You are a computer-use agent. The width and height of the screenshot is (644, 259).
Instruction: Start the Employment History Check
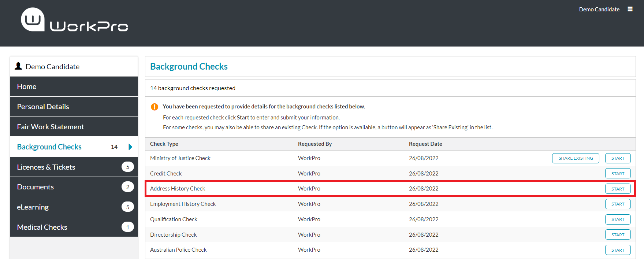coord(618,204)
